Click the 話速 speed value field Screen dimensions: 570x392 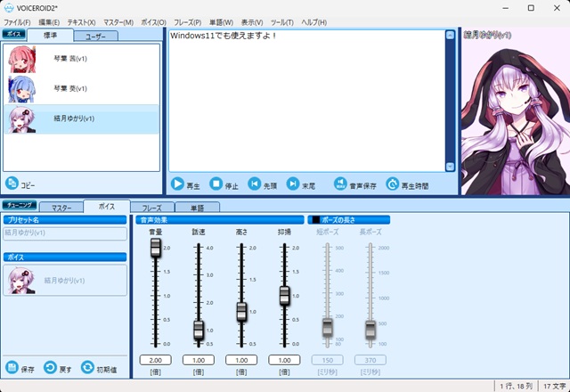tap(199, 360)
